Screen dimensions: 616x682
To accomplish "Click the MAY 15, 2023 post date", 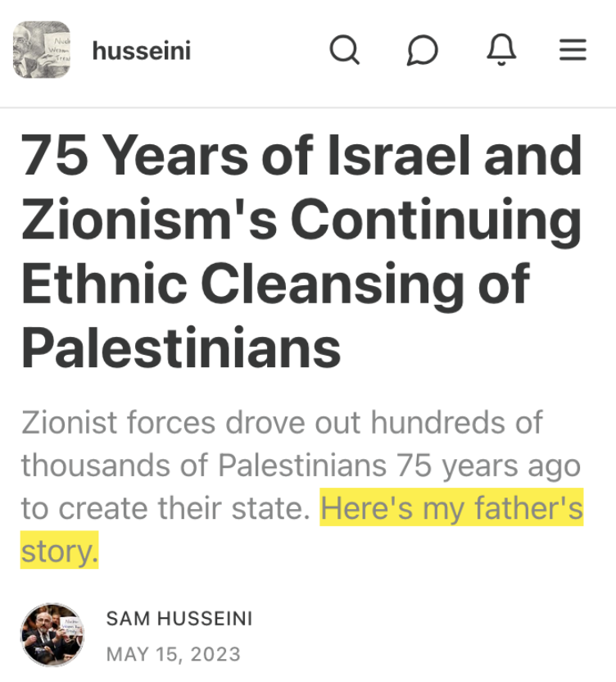I will (x=174, y=654).
